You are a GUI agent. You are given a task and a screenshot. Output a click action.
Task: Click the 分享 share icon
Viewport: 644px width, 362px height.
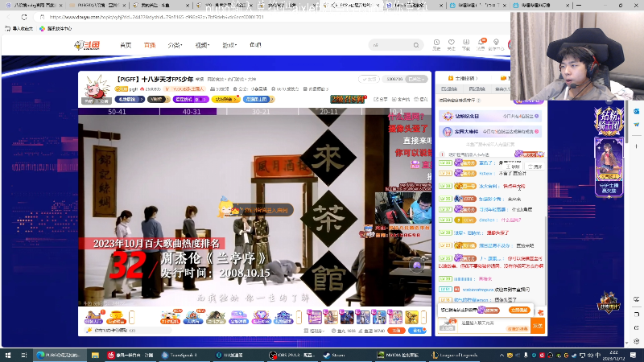[x=380, y=99]
